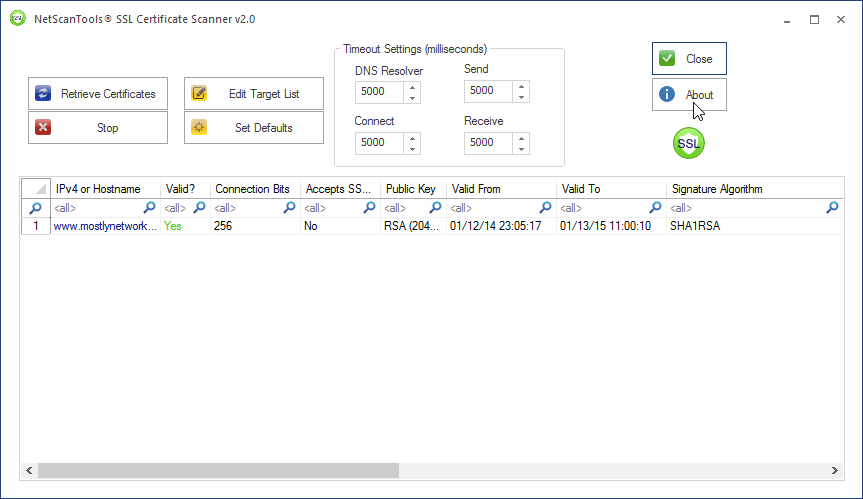
Task: Click the Retrieve Certificates button
Action: click(98, 94)
